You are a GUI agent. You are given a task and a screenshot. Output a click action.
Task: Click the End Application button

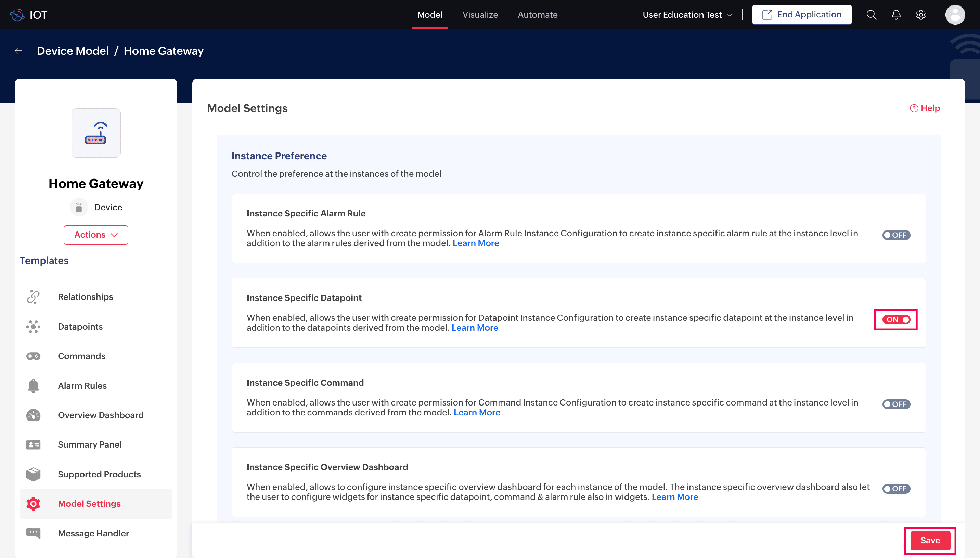(802, 15)
